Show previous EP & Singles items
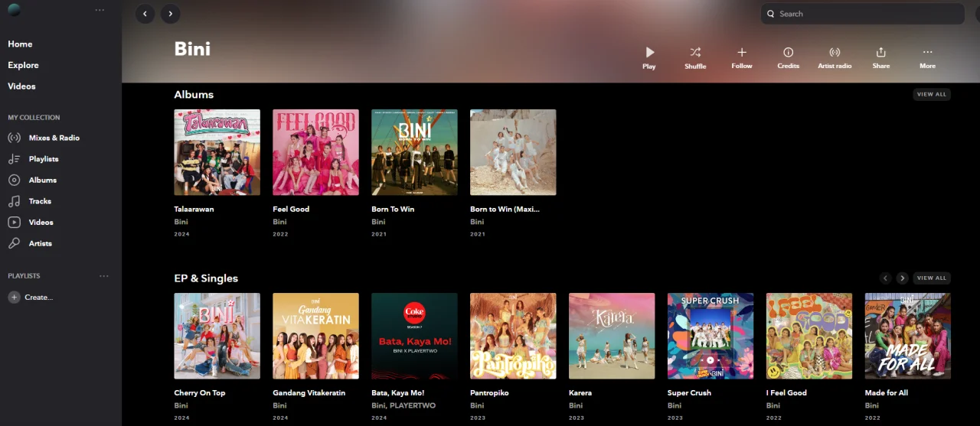Viewport: 980px width, 426px height. point(885,278)
